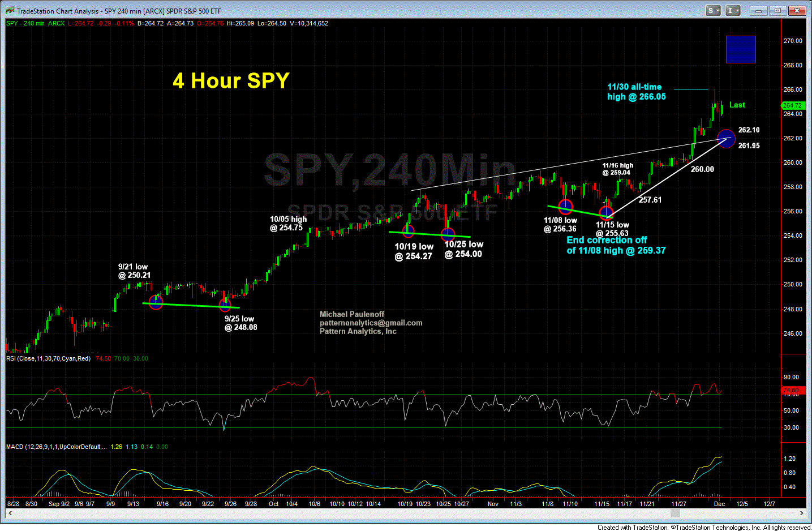Click the 1.20 MACD axis label

point(790,459)
